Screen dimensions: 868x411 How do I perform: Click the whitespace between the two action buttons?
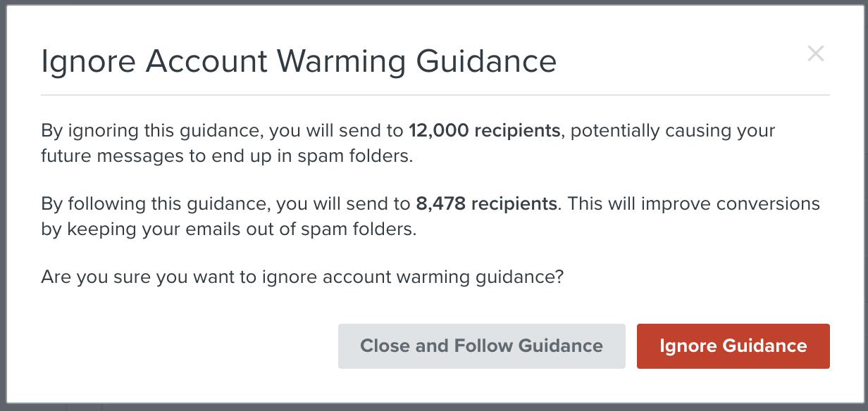click(631, 346)
